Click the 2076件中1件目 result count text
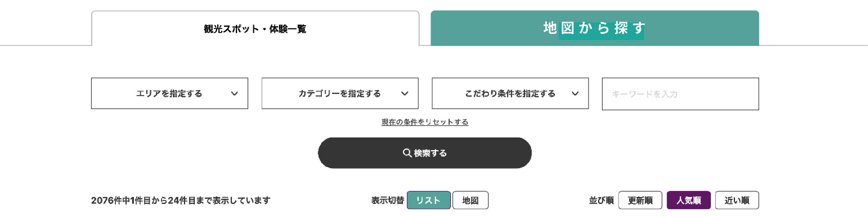The width and height of the screenshot is (868, 216). click(x=181, y=201)
